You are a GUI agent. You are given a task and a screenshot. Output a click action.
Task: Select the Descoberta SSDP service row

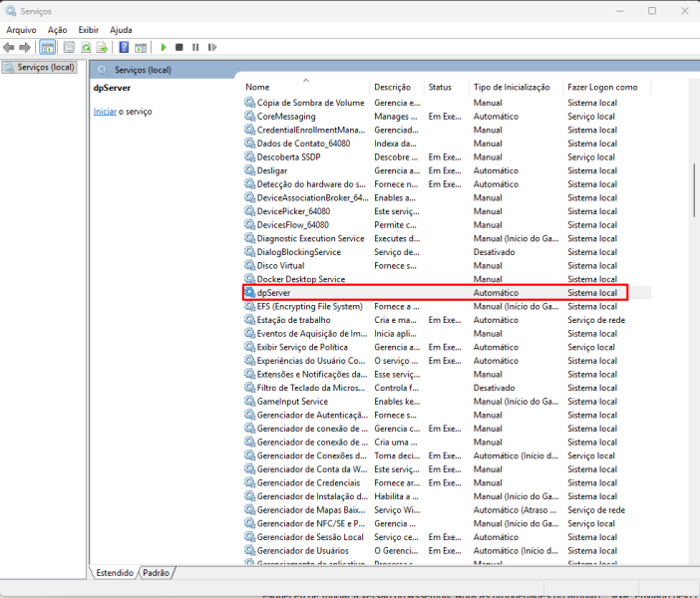pyautogui.click(x=447, y=157)
